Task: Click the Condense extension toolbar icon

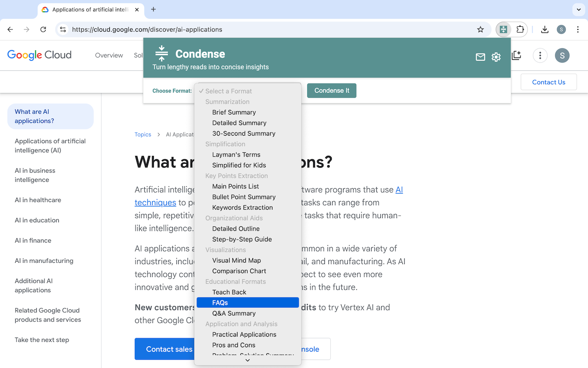Action: click(x=503, y=29)
